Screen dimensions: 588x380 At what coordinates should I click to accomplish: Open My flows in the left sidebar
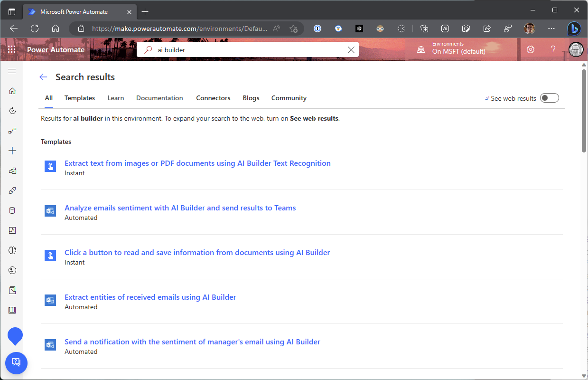(12, 131)
